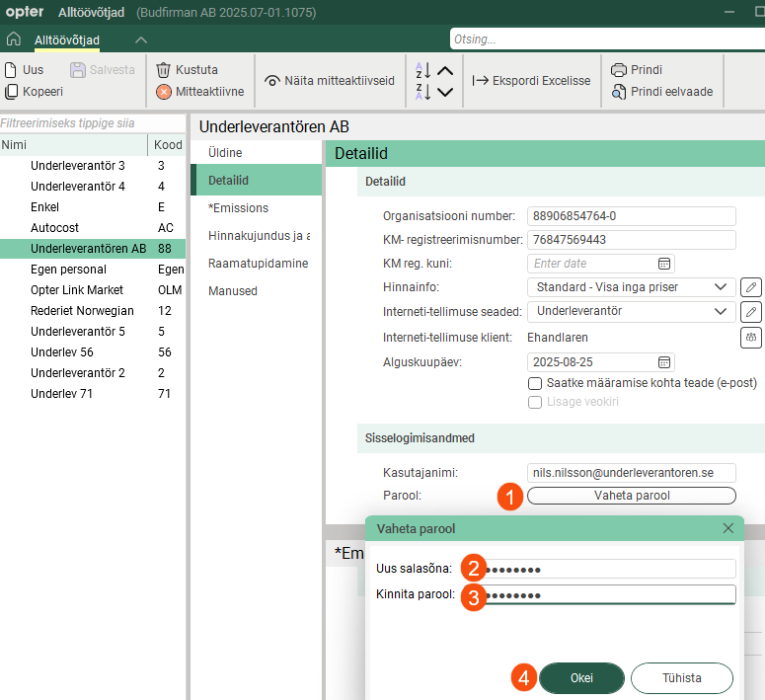Open calendar picker for Alguskuupäev

tap(664, 362)
